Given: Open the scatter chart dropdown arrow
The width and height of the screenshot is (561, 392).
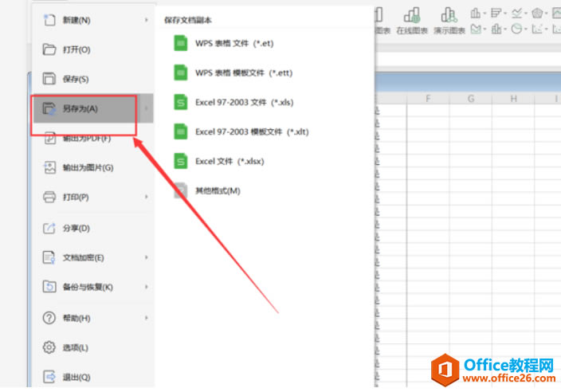Looking at the screenshot, I should (547, 29).
